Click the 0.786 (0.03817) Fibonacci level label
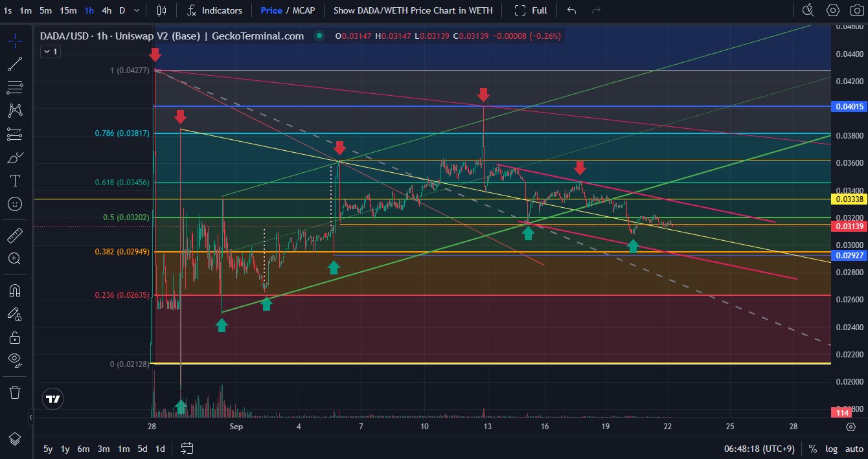868x459 pixels. pos(122,133)
